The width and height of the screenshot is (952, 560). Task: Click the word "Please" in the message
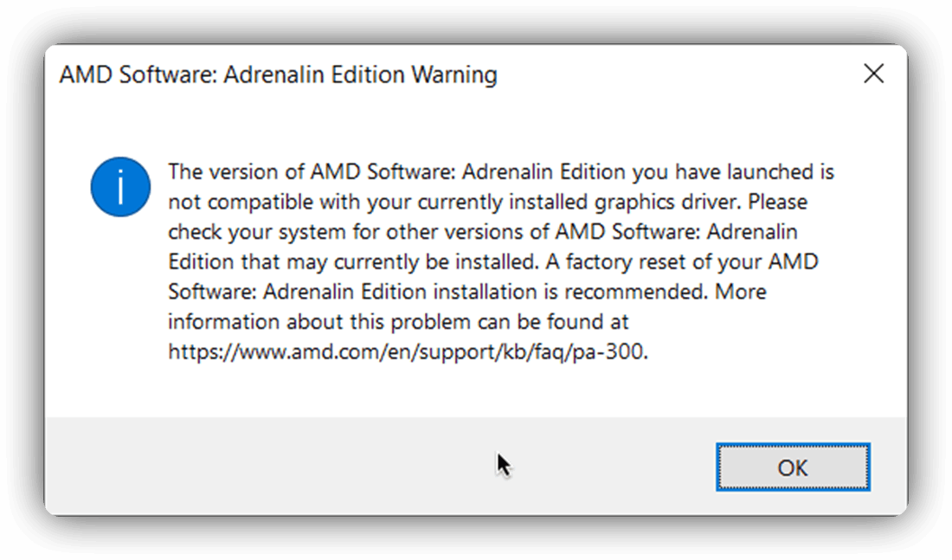[x=777, y=202]
